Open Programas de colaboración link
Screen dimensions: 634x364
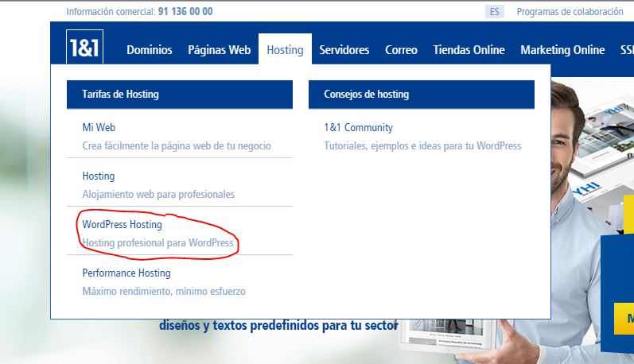click(x=570, y=12)
